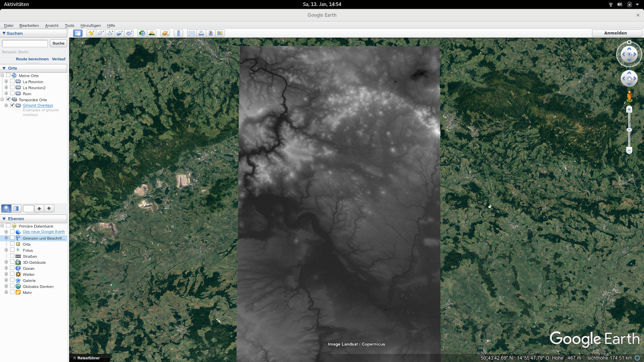Click the Suche button
The image size is (644, 362).
58,43
